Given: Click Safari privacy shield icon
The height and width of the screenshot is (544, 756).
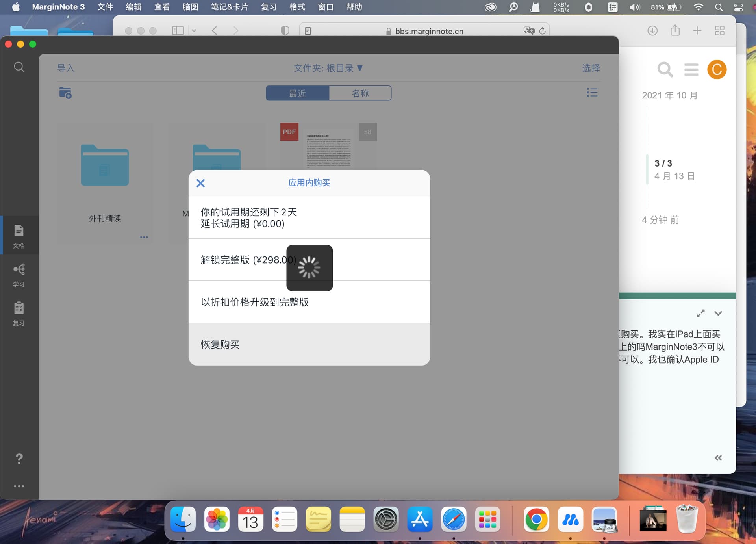Looking at the screenshot, I should click(x=285, y=31).
